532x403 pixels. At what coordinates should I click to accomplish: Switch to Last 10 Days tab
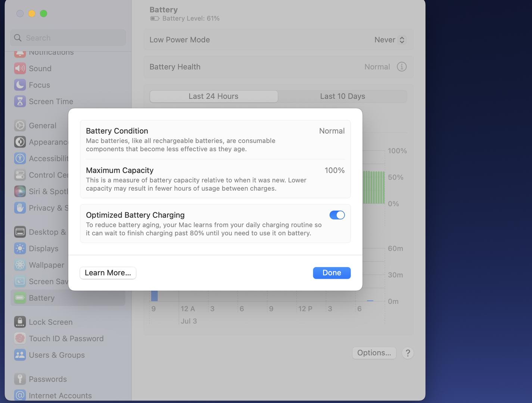(x=342, y=96)
